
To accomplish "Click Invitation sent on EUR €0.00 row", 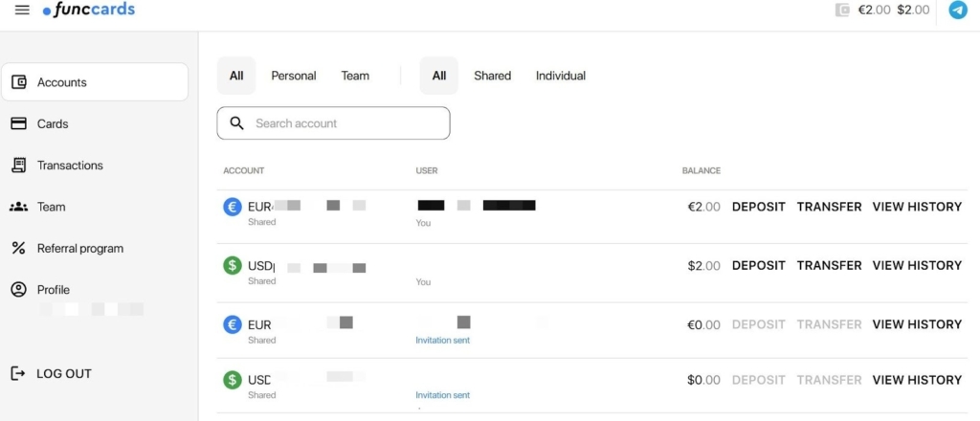I will click(x=442, y=341).
